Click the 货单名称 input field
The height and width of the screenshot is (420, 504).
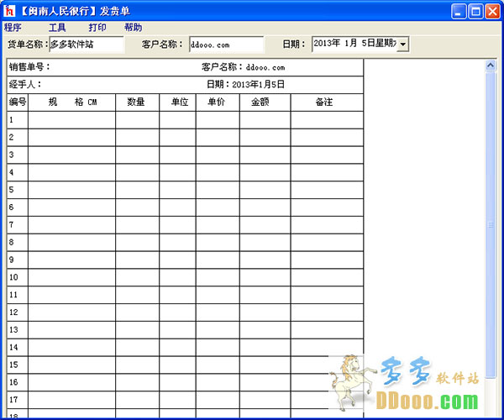[x=87, y=44]
